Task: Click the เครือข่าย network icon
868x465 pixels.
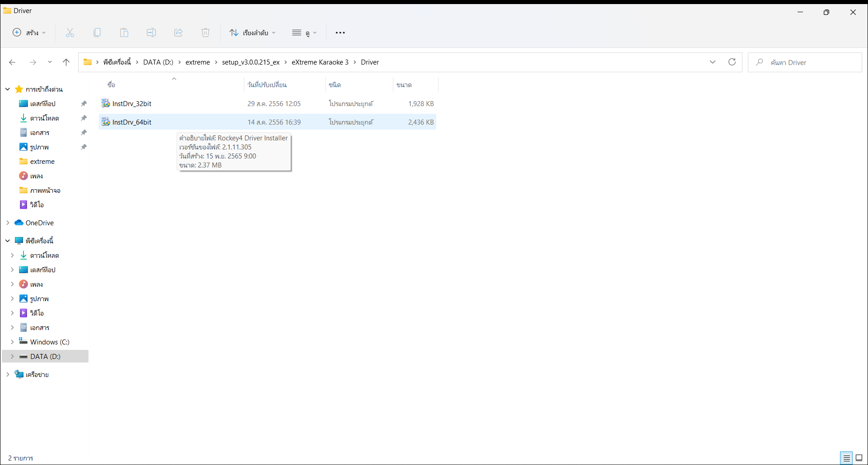Action: (19, 374)
